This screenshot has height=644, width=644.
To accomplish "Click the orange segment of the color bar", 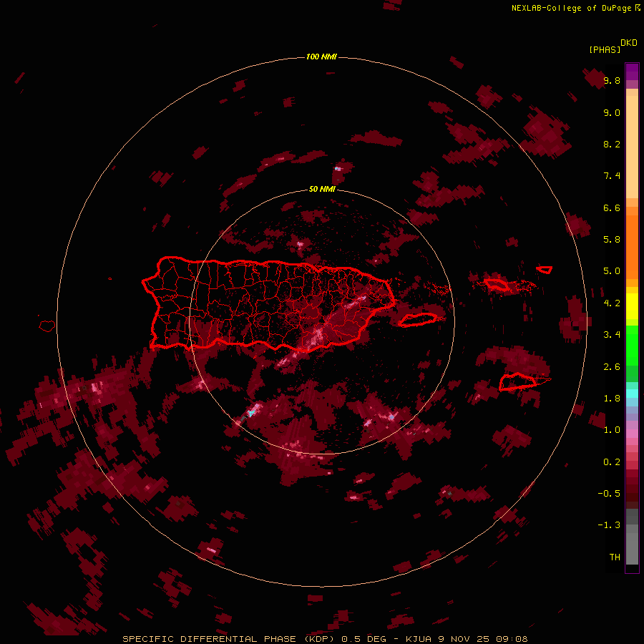I will click(x=632, y=246).
